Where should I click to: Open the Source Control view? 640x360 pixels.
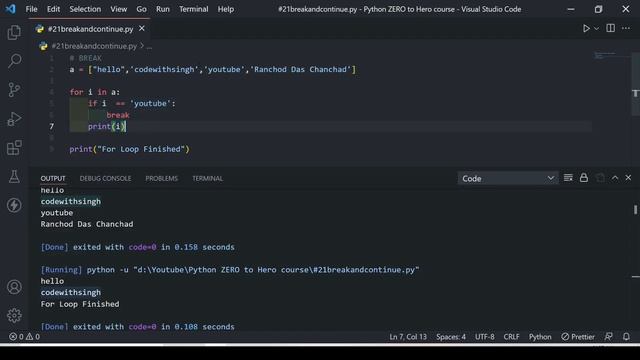pyautogui.click(x=14, y=89)
